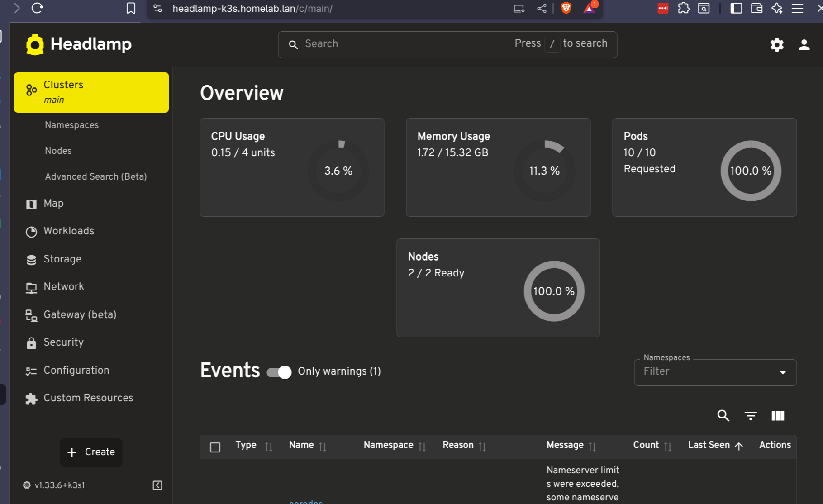
Task: Click the events table search icon
Action: point(723,415)
